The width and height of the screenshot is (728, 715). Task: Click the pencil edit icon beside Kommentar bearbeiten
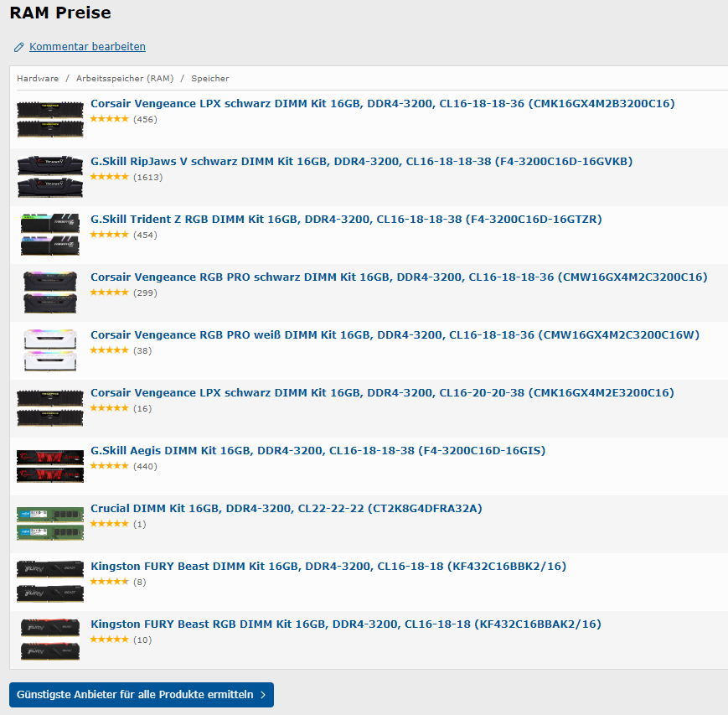[x=18, y=47]
